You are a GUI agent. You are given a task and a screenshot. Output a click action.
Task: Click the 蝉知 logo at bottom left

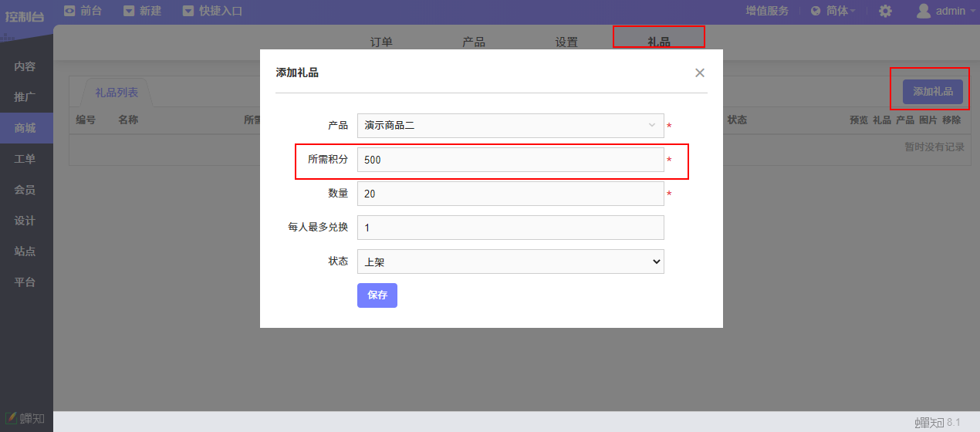tap(25, 419)
